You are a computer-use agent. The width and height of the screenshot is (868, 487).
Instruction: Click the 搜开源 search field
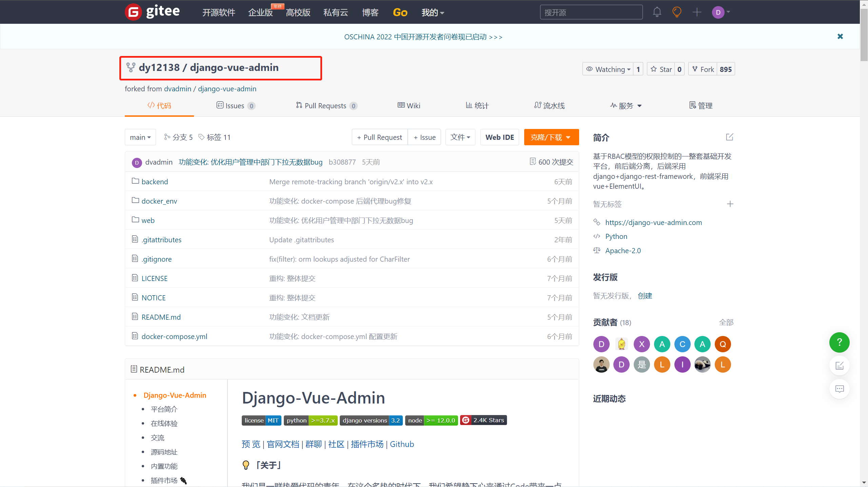591,12
